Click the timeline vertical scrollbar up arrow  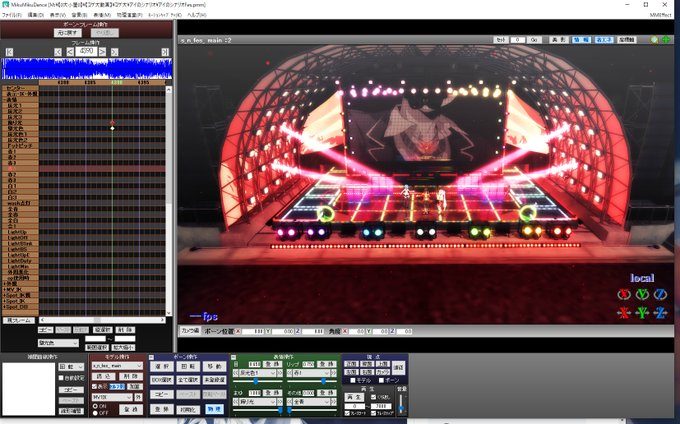(169, 90)
